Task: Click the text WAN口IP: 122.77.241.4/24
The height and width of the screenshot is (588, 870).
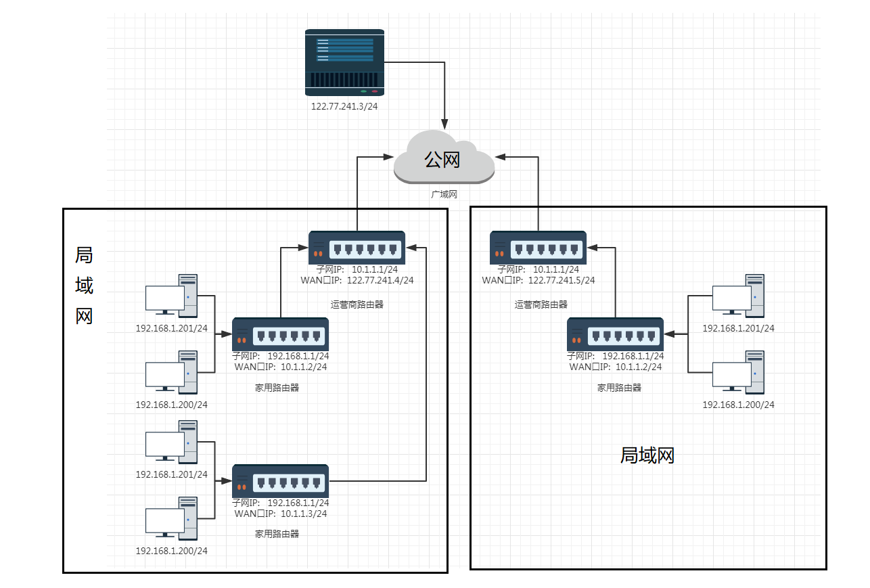Action: (357, 280)
